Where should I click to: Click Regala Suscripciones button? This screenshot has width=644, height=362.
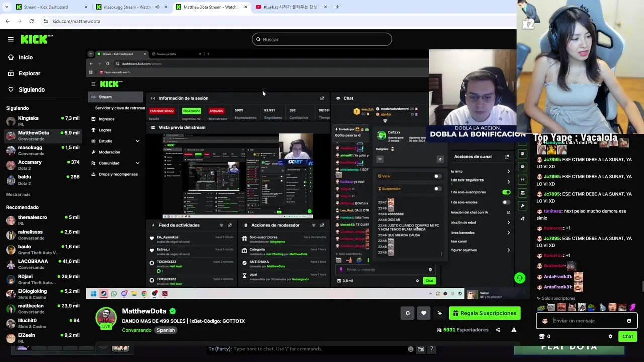pos(485,313)
